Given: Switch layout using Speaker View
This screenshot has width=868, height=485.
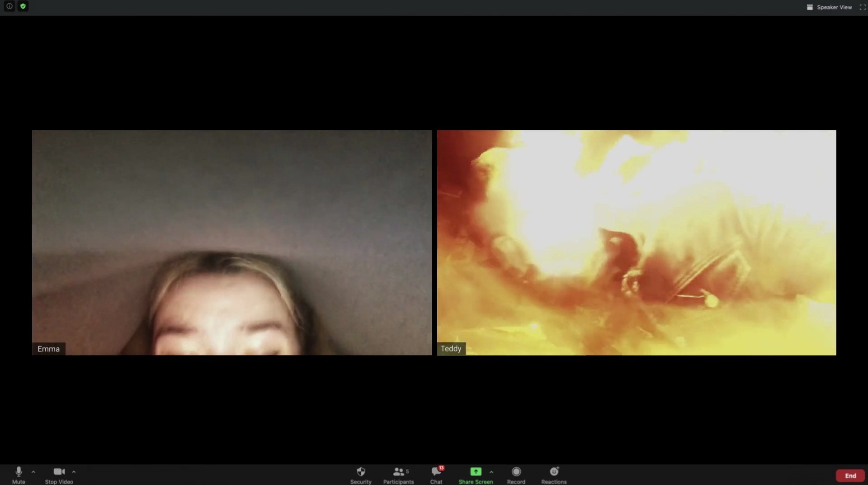Looking at the screenshot, I should coord(830,7).
